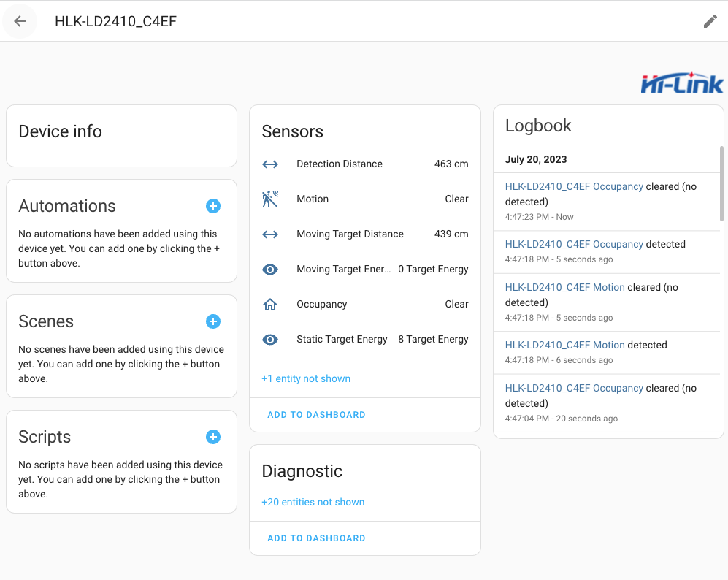
Task: Select the Device info card title
Action: [60, 131]
